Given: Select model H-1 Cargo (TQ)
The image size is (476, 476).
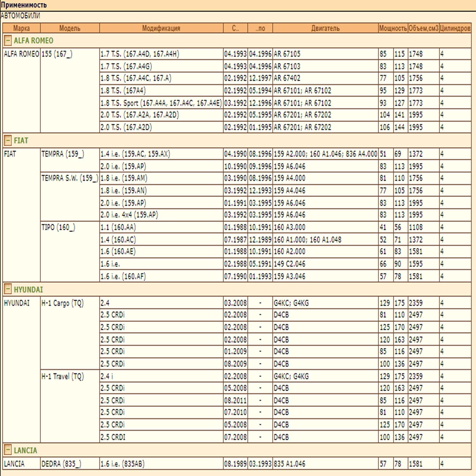Looking at the screenshot, I should click(63, 303).
